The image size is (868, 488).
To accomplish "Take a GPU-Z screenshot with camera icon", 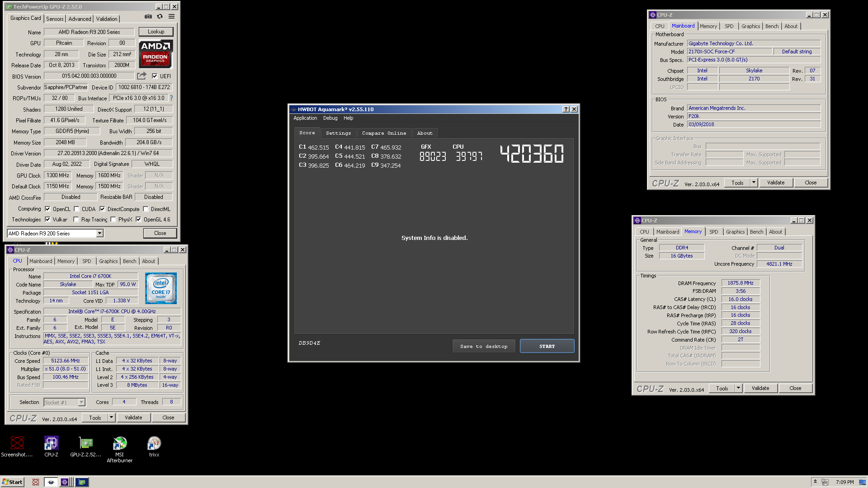I will pos(148,17).
